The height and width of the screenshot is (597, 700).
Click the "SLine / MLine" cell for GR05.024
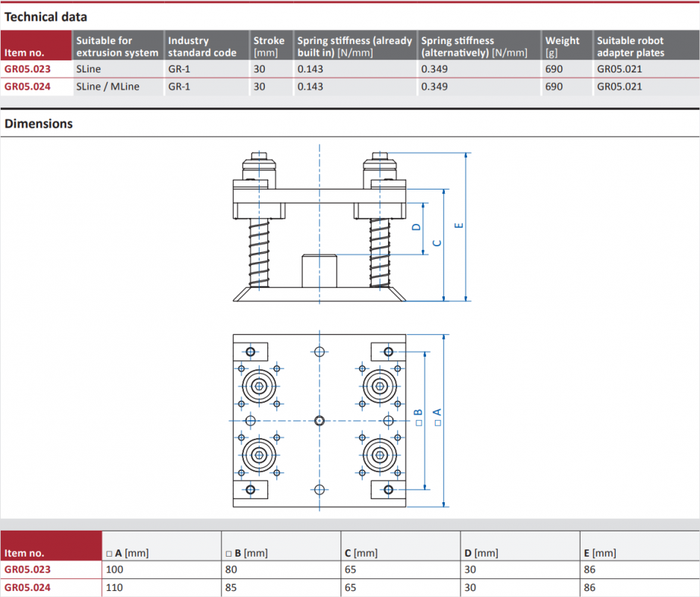(x=107, y=87)
